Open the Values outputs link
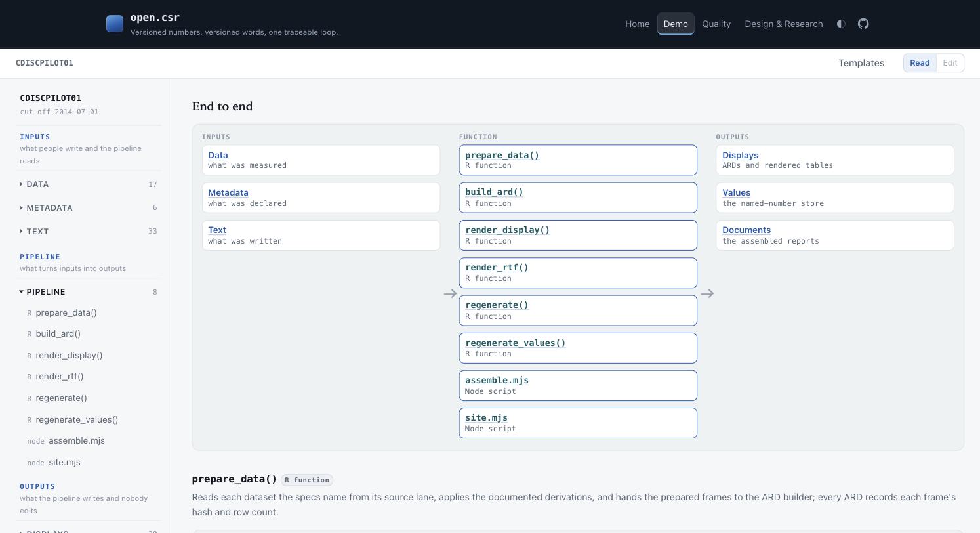980x533 pixels. coord(736,193)
